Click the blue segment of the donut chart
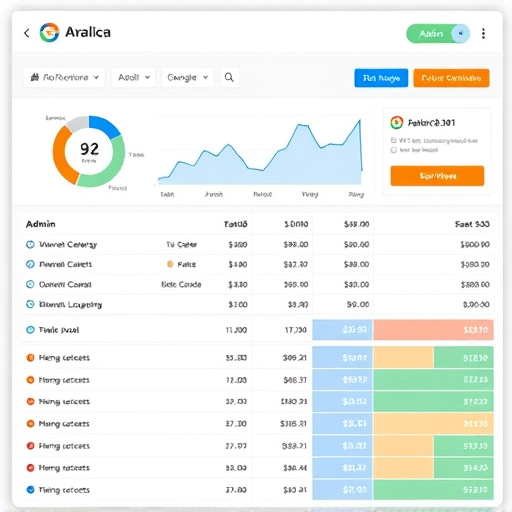This screenshot has width=512, height=512. click(105, 126)
